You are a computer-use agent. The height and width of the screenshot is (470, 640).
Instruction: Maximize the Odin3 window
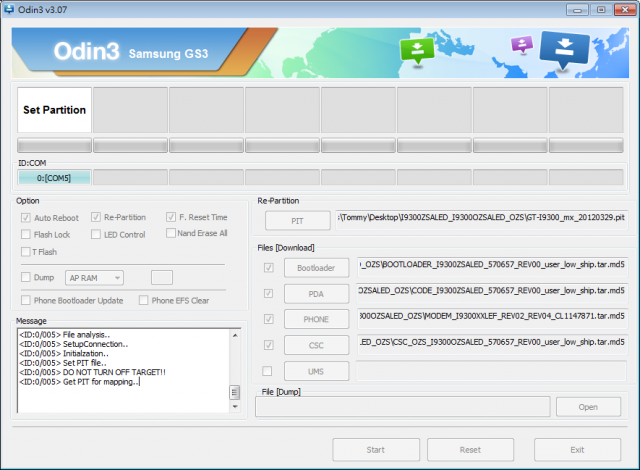[x=601, y=10]
